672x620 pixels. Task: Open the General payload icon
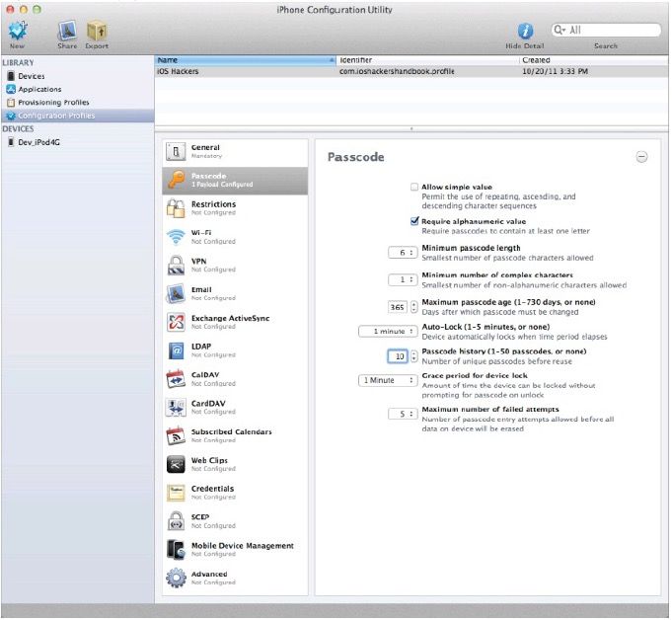coord(176,152)
